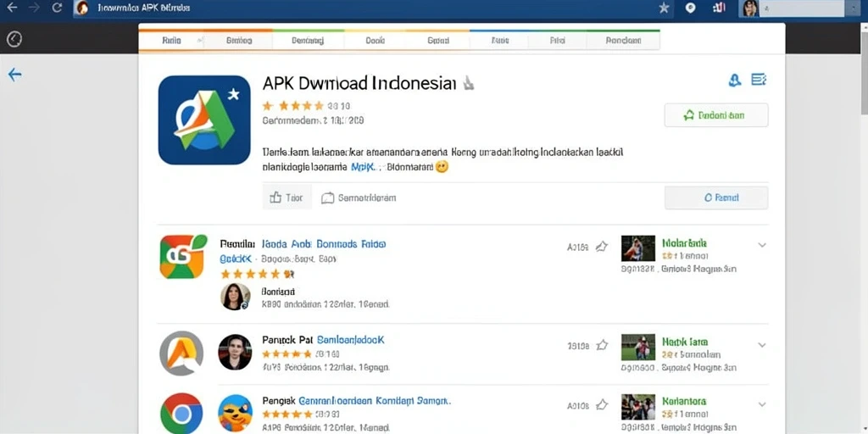This screenshot has height=434, width=868.
Task: Switch to the 'Fitri' tab
Action: pyautogui.click(x=557, y=41)
